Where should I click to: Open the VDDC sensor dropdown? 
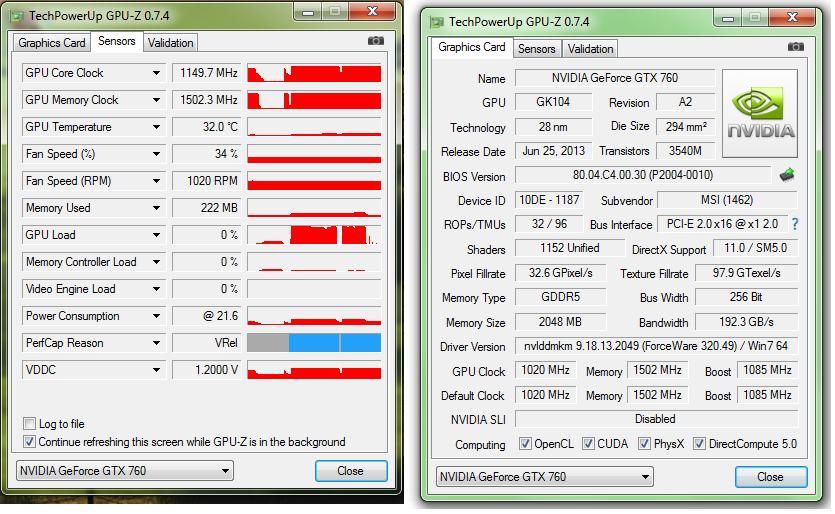157,370
